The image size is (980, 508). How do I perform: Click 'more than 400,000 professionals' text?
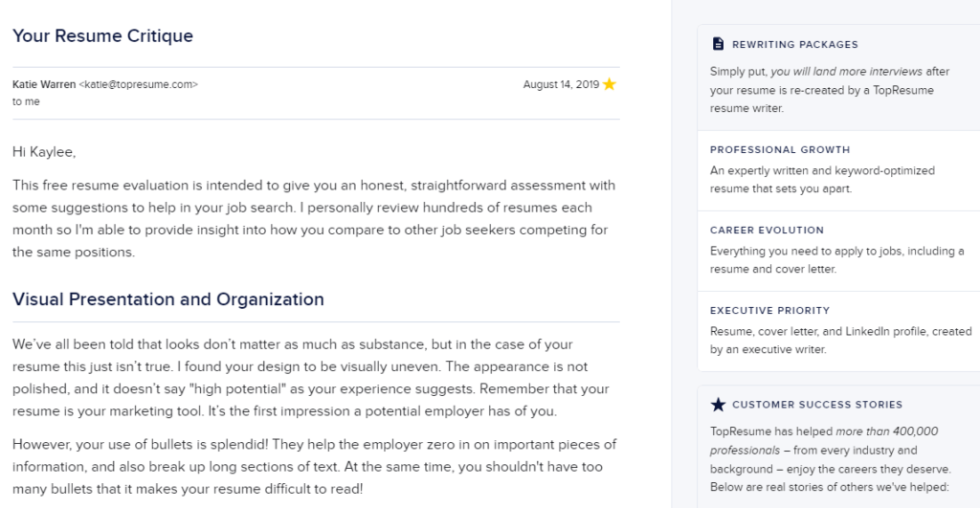[x=824, y=440]
